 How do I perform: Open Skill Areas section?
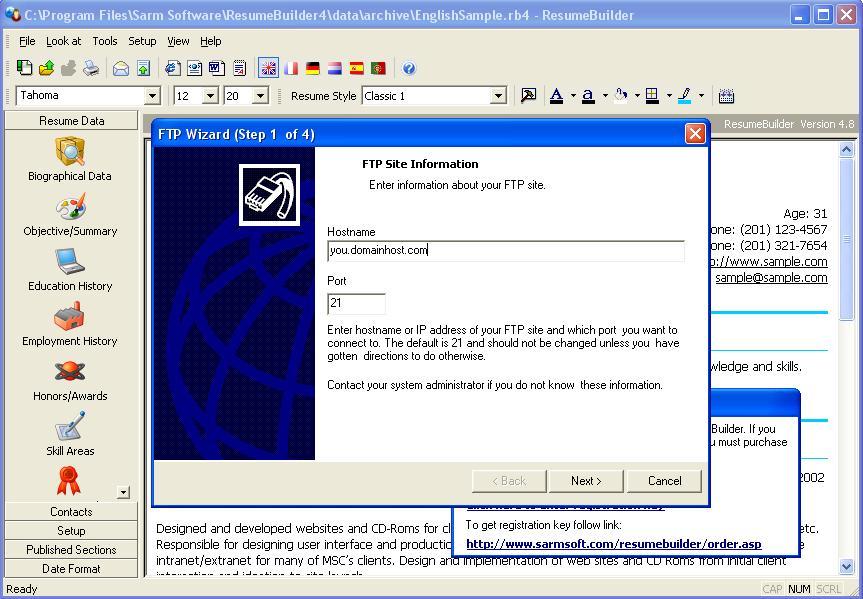tap(70, 435)
